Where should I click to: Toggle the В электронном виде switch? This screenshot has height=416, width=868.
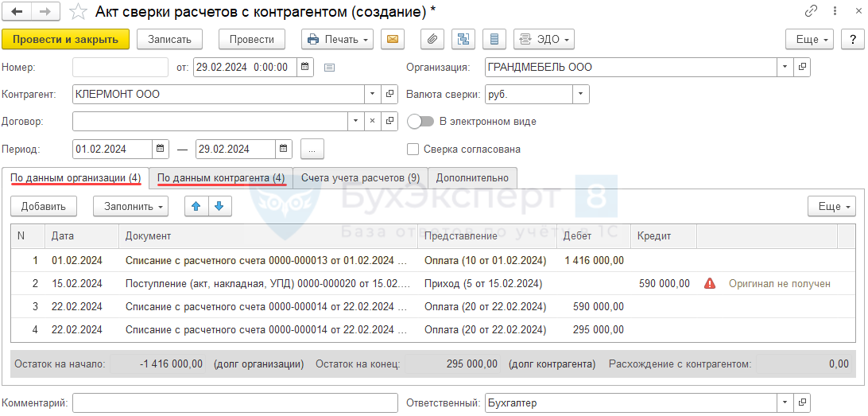(420, 122)
